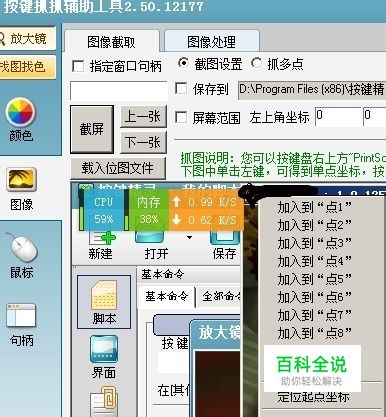The image size is (386, 417).
Task: Select the 找图找色 sidebar button
Action: (x=27, y=67)
